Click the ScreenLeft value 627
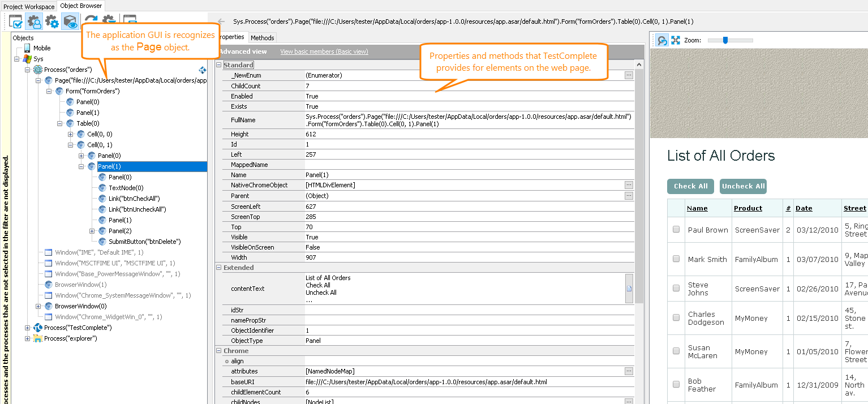The height and width of the screenshot is (404, 868). pos(311,207)
